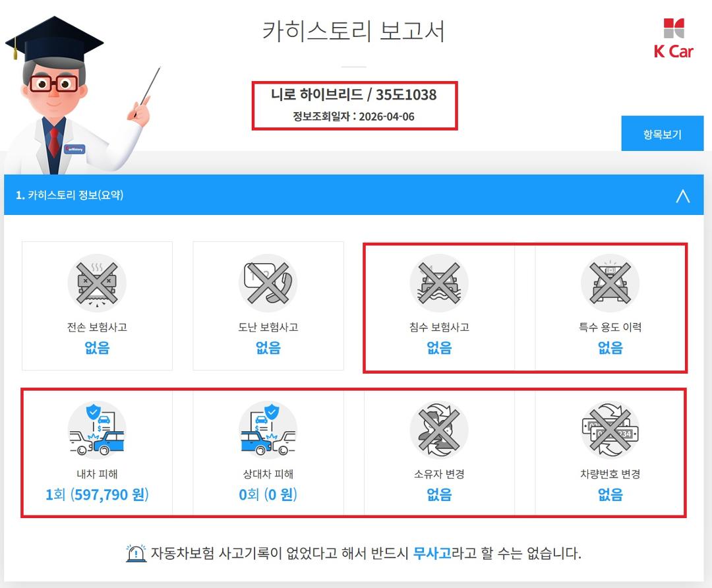Collapse section with the up chevron arrow
Screen dimensions: 712x588
[x=682, y=196]
